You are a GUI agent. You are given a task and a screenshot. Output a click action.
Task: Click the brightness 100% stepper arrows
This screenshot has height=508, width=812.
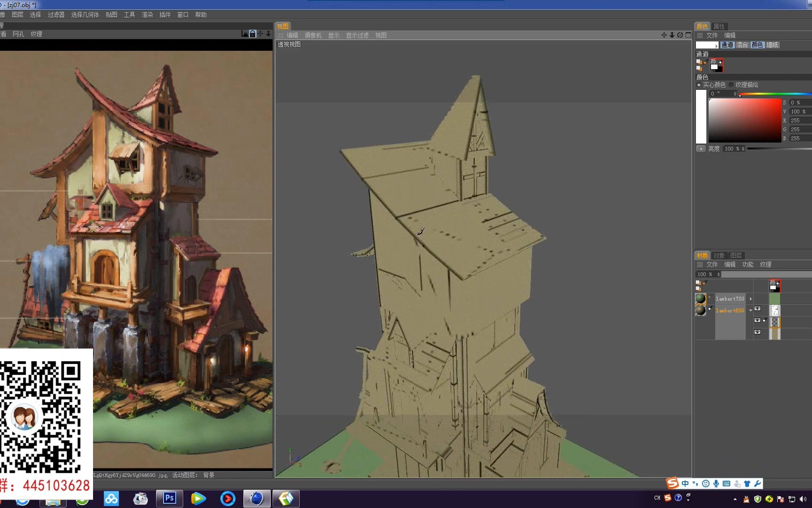[x=743, y=149]
